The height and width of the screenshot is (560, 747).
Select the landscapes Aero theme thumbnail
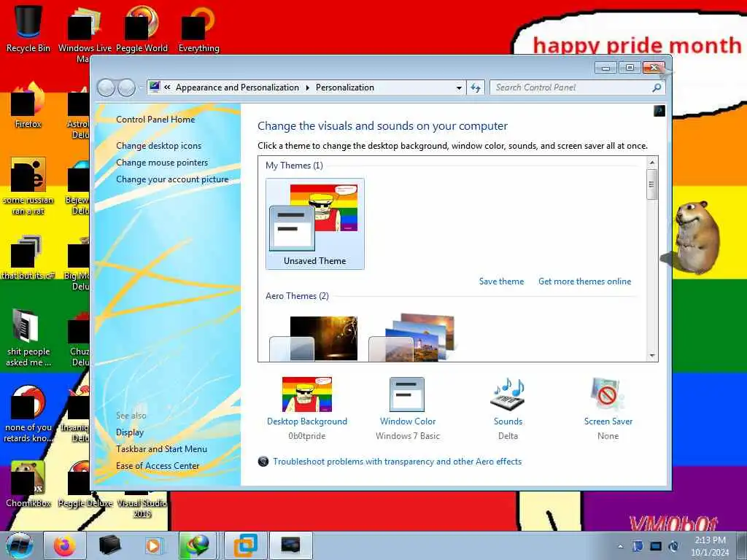coord(412,338)
